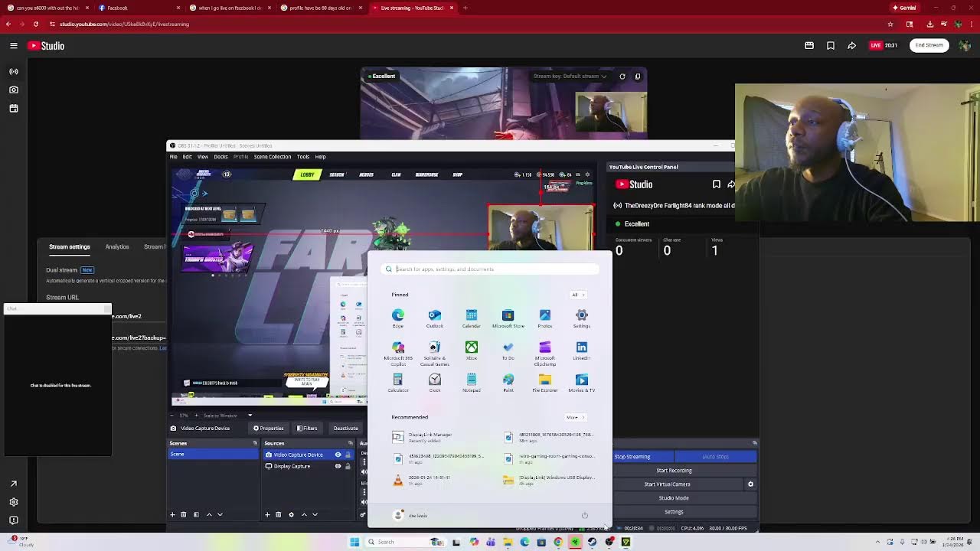Open Calculator from pinned apps

click(398, 383)
